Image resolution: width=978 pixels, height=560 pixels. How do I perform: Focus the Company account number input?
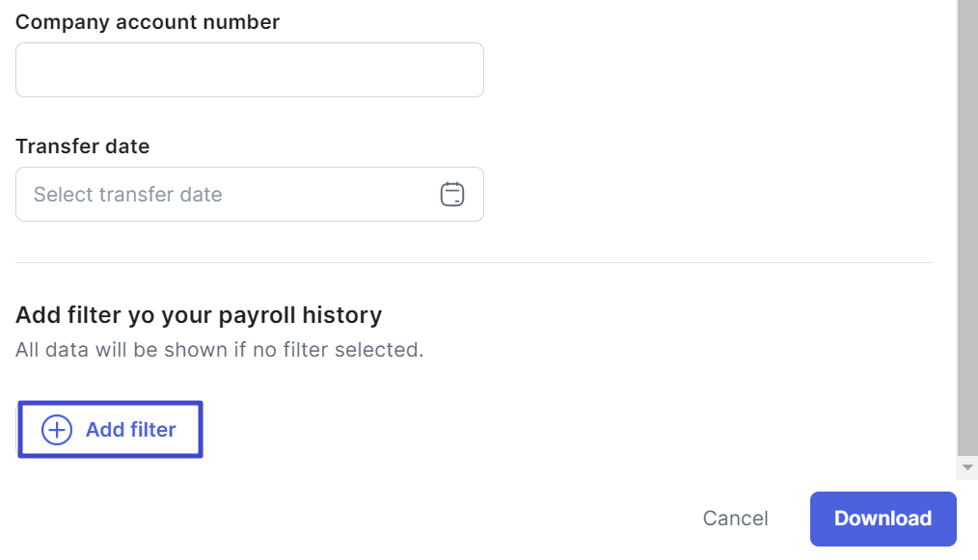point(249,69)
